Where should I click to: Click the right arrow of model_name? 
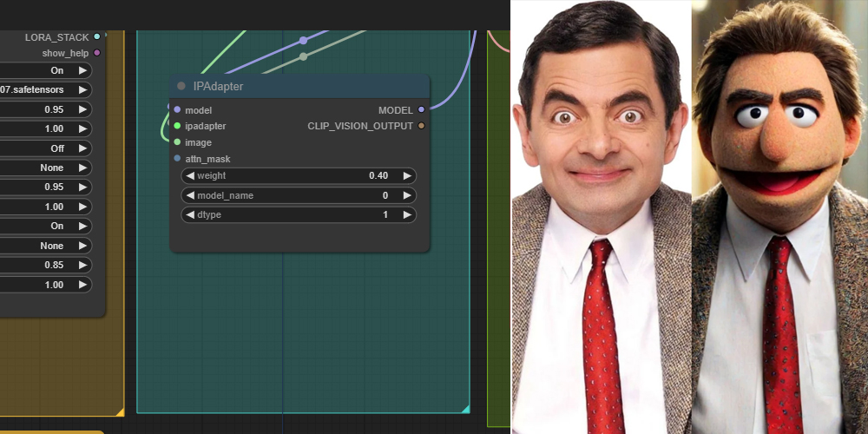[x=407, y=195]
